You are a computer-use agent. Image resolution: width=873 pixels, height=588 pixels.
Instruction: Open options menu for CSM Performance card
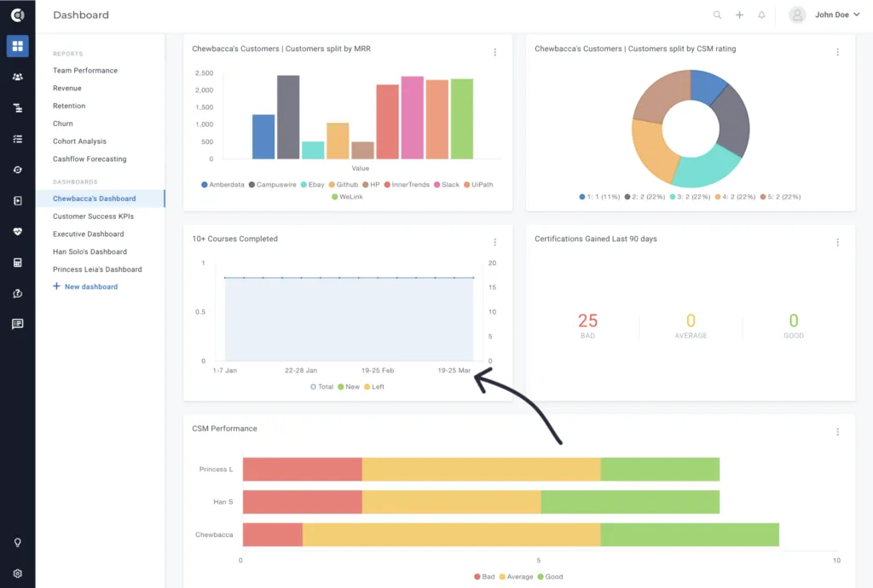(x=837, y=432)
